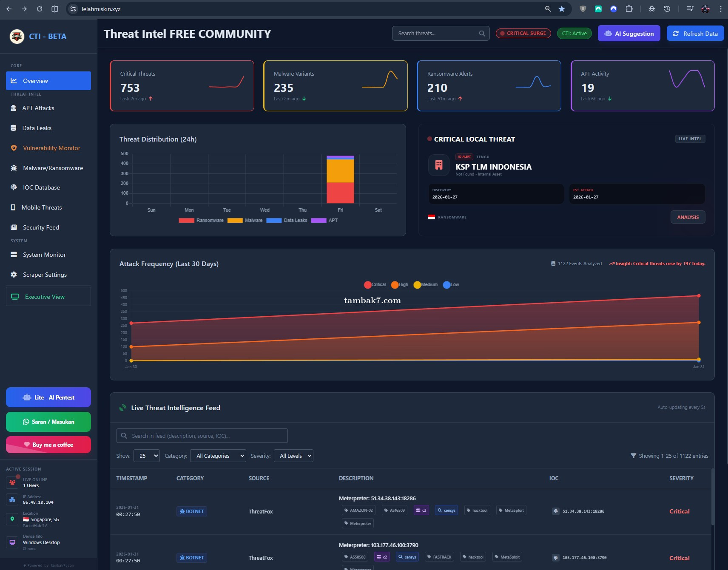The width and height of the screenshot is (728, 570).
Task: Go to IOC Database in sidebar
Action: [41, 187]
